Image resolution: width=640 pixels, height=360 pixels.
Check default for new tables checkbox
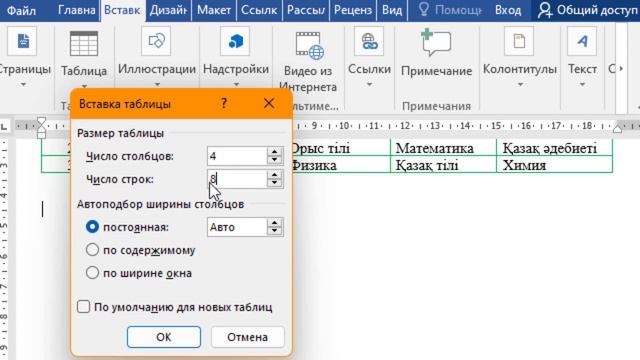point(83,307)
